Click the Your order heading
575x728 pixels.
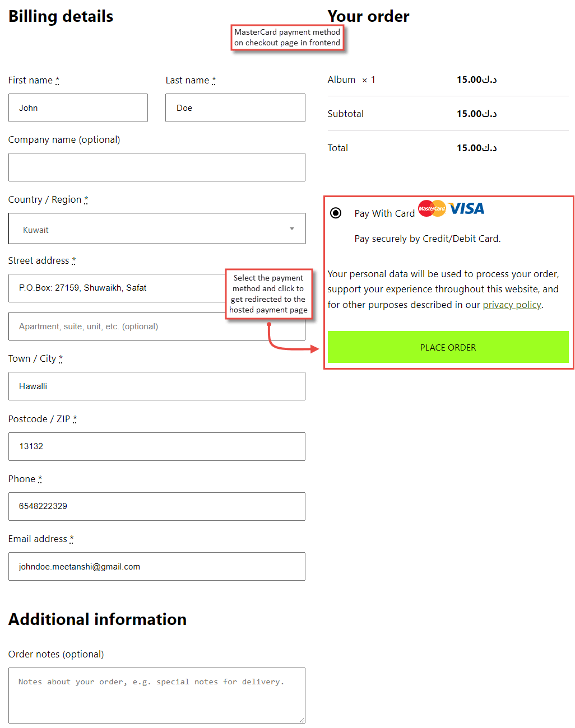(368, 16)
